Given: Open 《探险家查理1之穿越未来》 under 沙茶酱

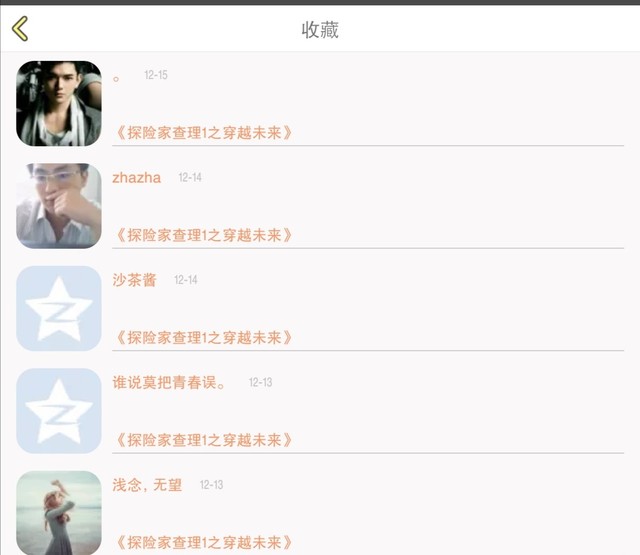Looking at the screenshot, I should coord(204,338).
